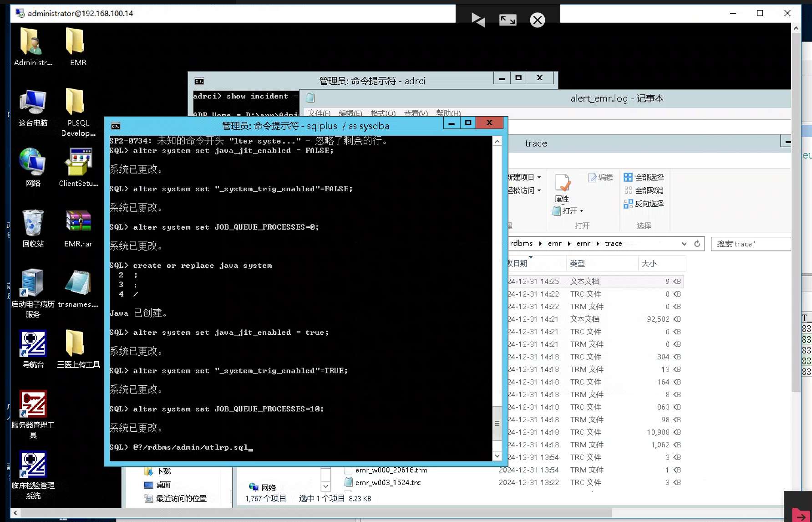Click the 搜索"trace" search field

(751, 244)
